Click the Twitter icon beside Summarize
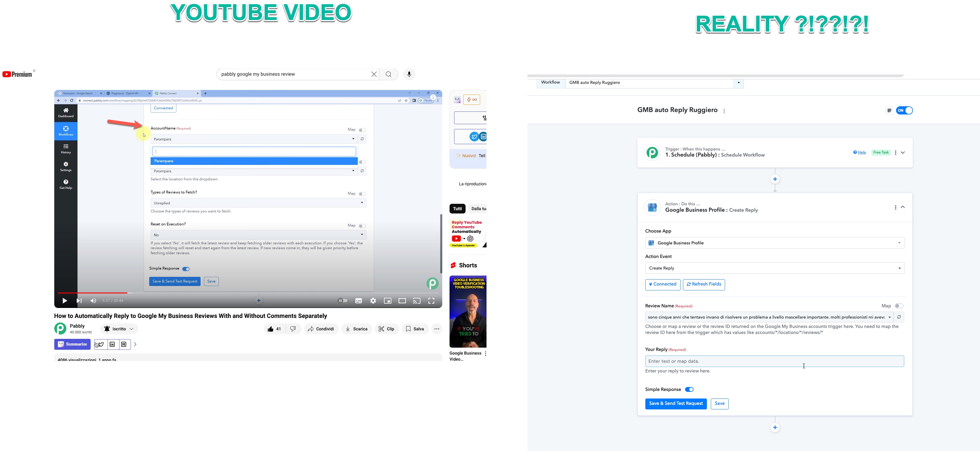Image resolution: width=980 pixels, height=463 pixels. 100,344
